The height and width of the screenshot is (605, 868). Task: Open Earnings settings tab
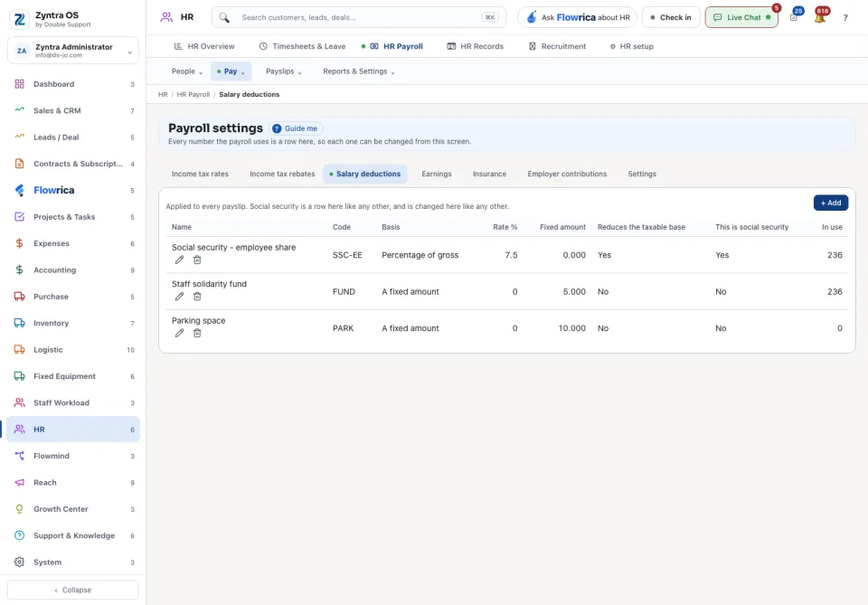(x=436, y=174)
